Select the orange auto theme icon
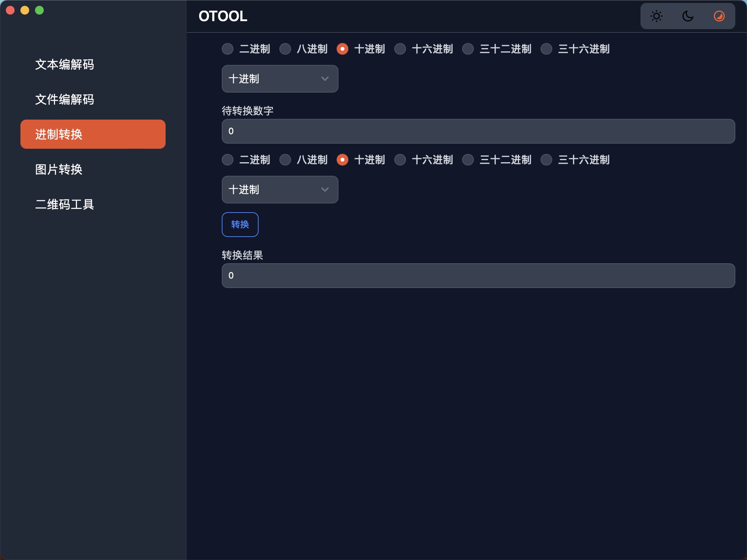This screenshot has height=560, width=747. point(719,16)
